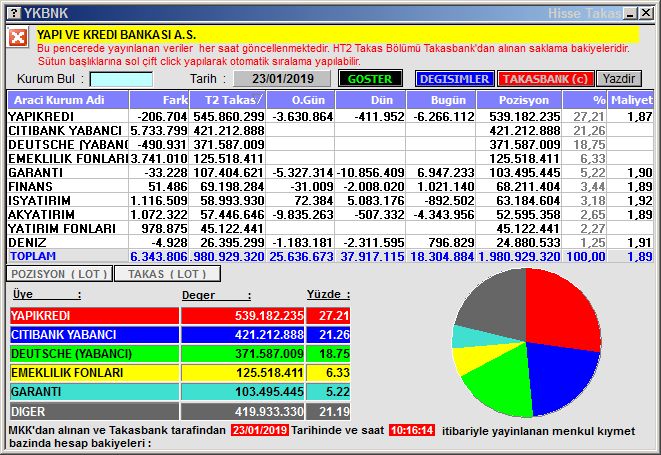Click the value 545.860.299 in T2 Takas
The height and width of the screenshot is (455, 661).
coord(229,116)
